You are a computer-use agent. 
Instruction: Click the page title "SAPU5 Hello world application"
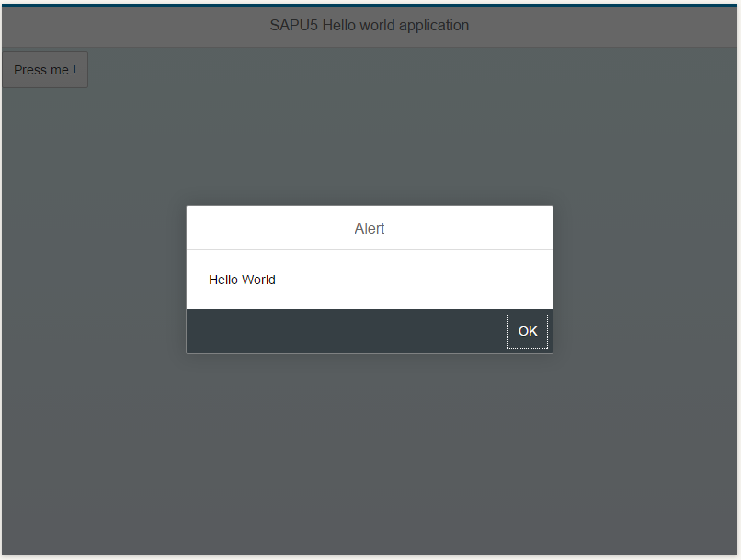point(370,26)
